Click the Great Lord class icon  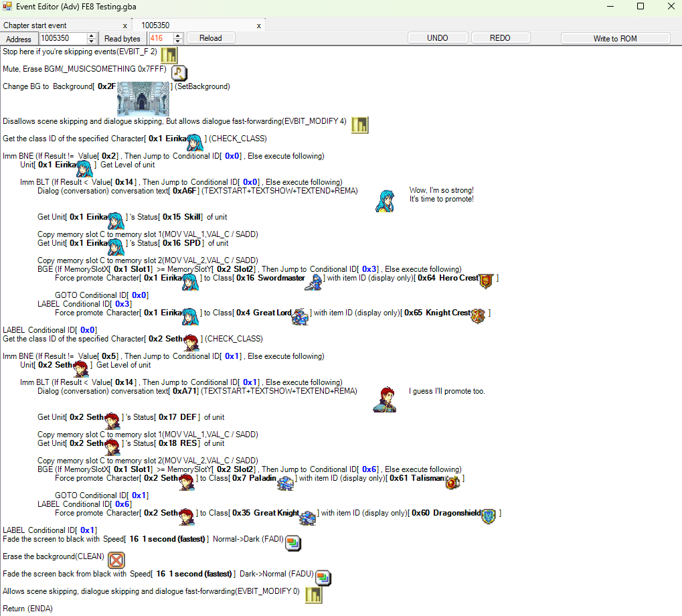click(x=299, y=316)
